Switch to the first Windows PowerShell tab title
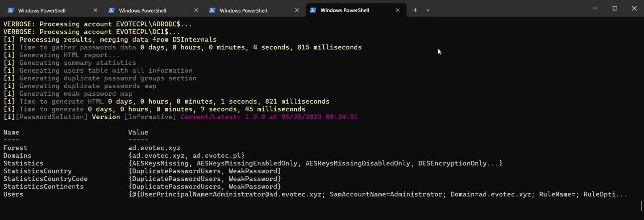Image resolution: width=644 pixels, height=220 pixels. click(x=42, y=10)
